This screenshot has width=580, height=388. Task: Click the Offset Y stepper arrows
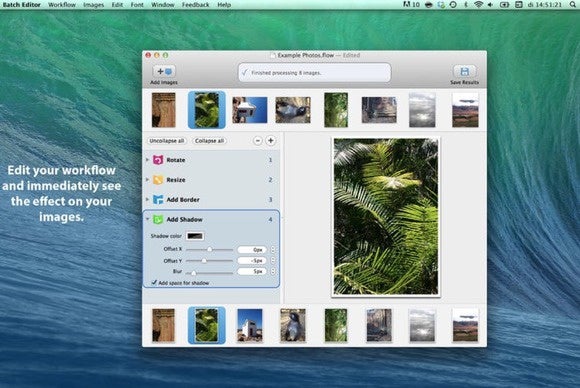click(273, 260)
